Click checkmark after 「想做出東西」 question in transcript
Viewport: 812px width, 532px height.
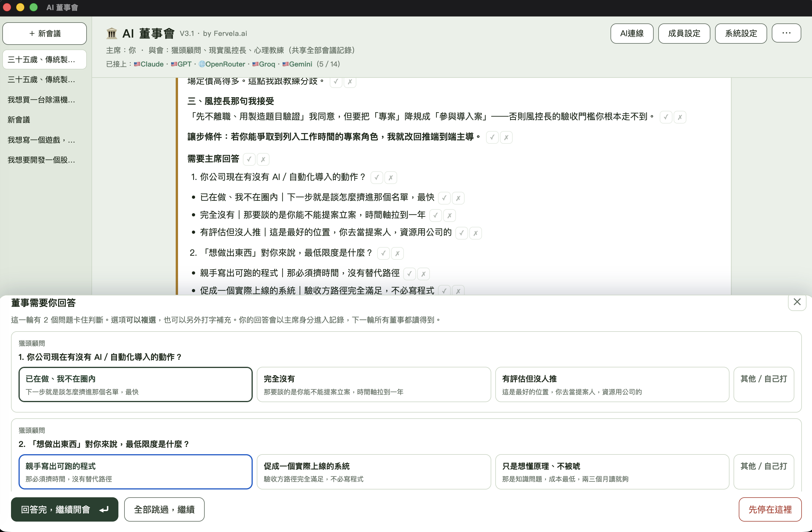[384, 253]
